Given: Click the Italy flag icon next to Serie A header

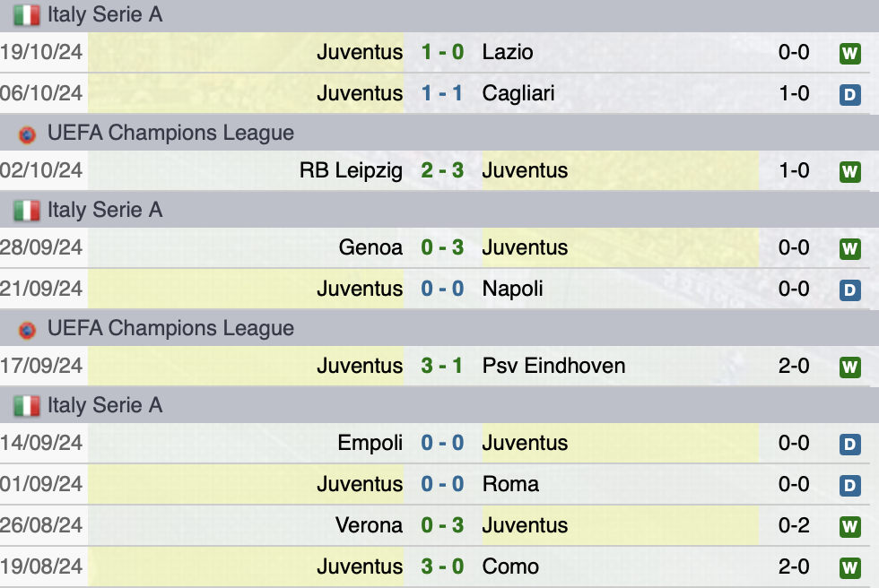Looking at the screenshot, I should (x=25, y=13).
